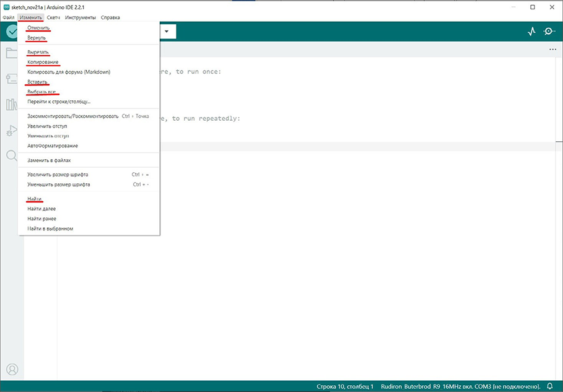Screen dimensions: 563x392
Task: Click the notifications bell in status bar
Action: point(549,386)
